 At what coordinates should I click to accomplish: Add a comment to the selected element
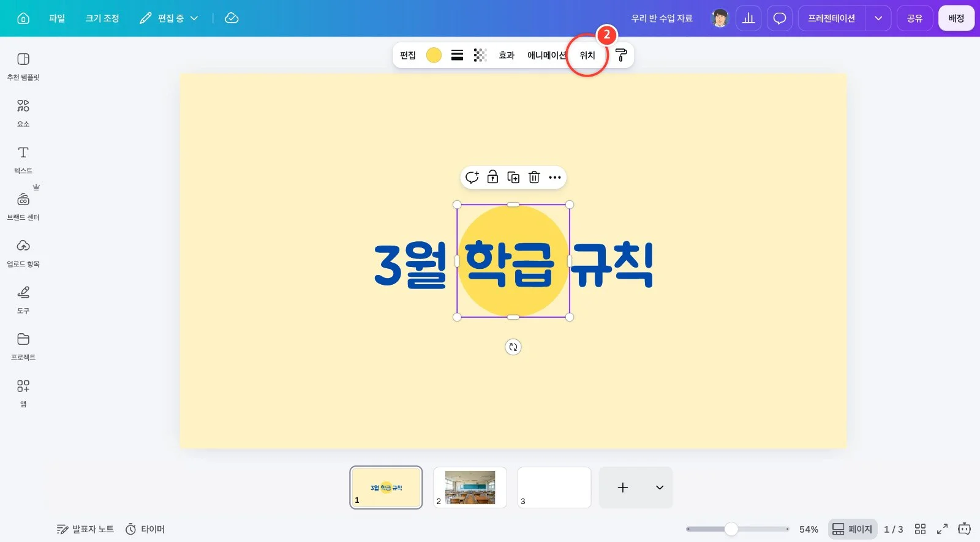[472, 178]
